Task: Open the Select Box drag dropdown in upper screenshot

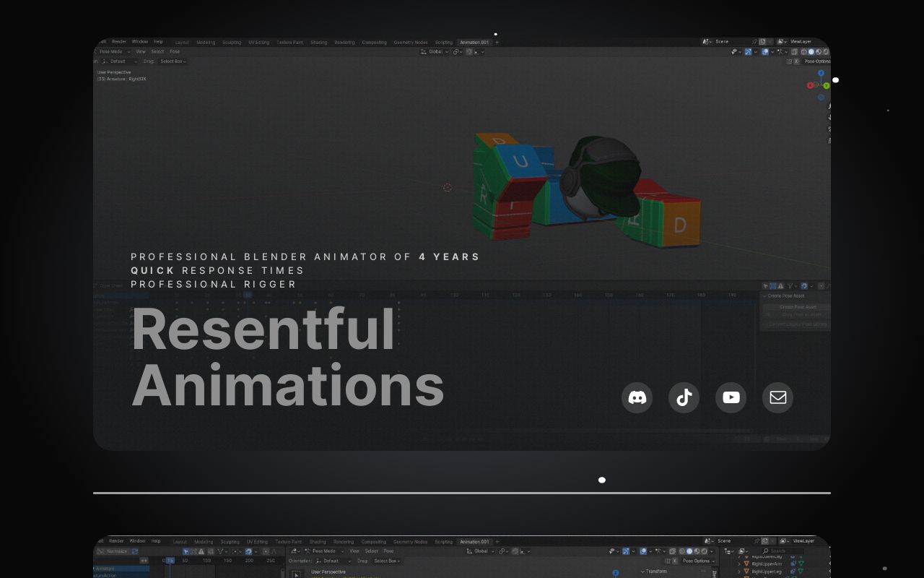Action: point(173,61)
